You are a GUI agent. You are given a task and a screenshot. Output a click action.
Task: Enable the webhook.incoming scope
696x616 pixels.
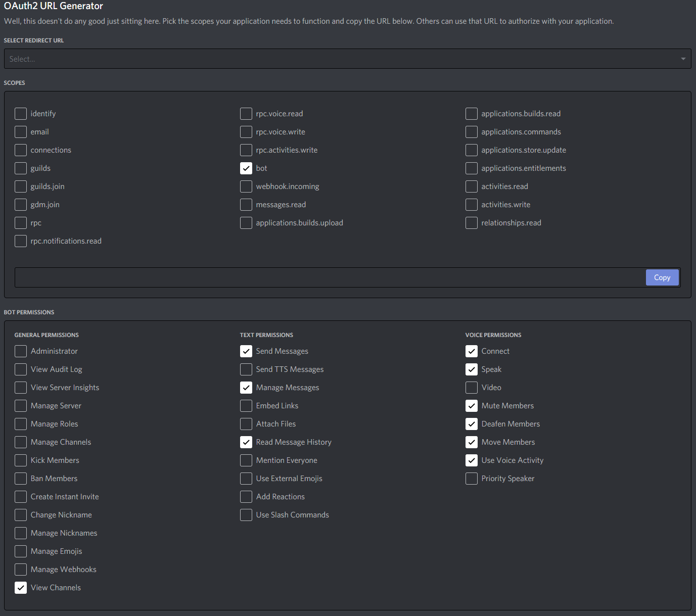pos(246,186)
